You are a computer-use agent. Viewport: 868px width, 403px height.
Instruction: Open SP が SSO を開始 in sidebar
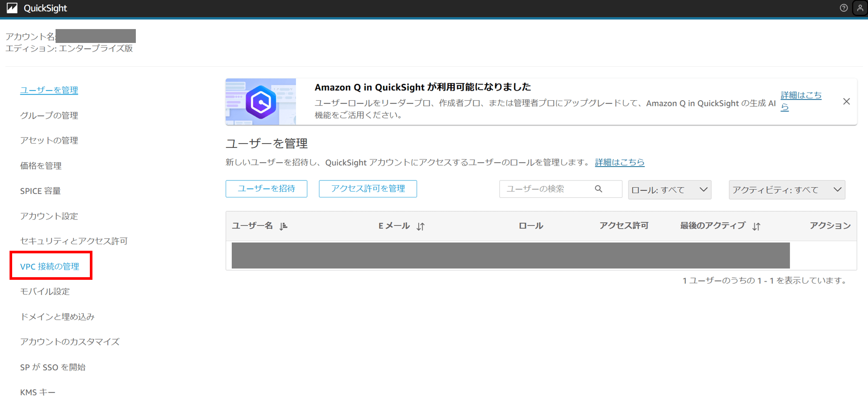click(x=53, y=367)
